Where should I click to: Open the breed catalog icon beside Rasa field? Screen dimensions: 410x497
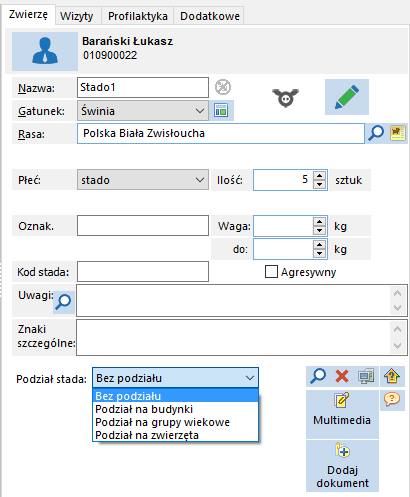(398, 133)
